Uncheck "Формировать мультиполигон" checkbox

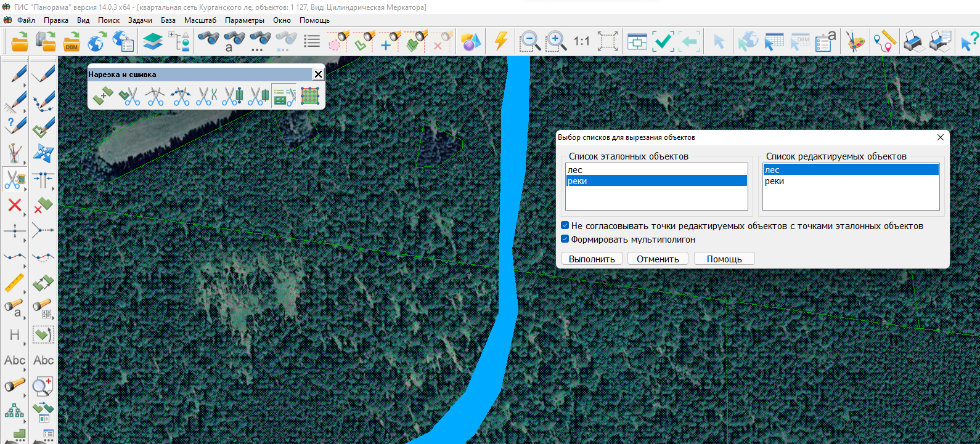pos(565,239)
